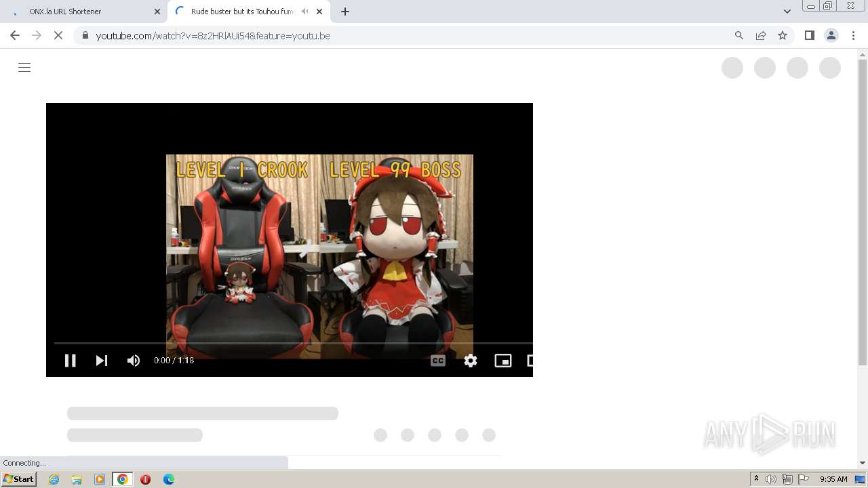Toggle the Chrome side panel
This screenshot has width=868, height=488.
810,35
